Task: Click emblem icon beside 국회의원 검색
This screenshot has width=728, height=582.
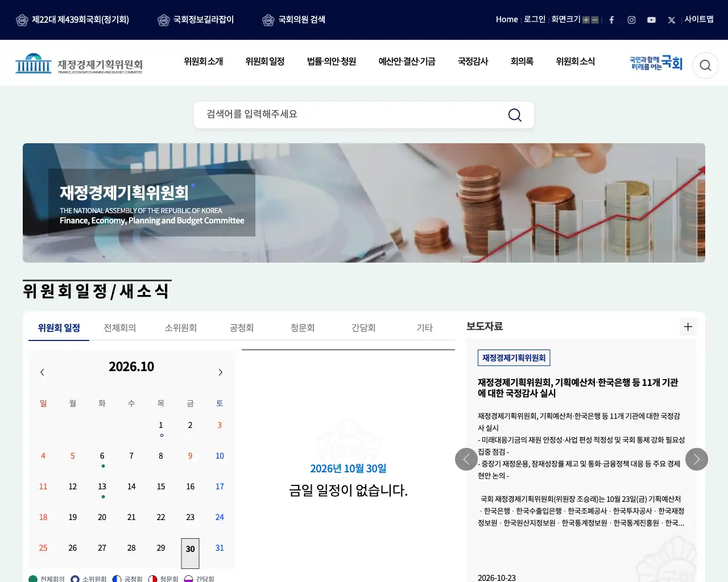Action: click(x=268, y=20)
